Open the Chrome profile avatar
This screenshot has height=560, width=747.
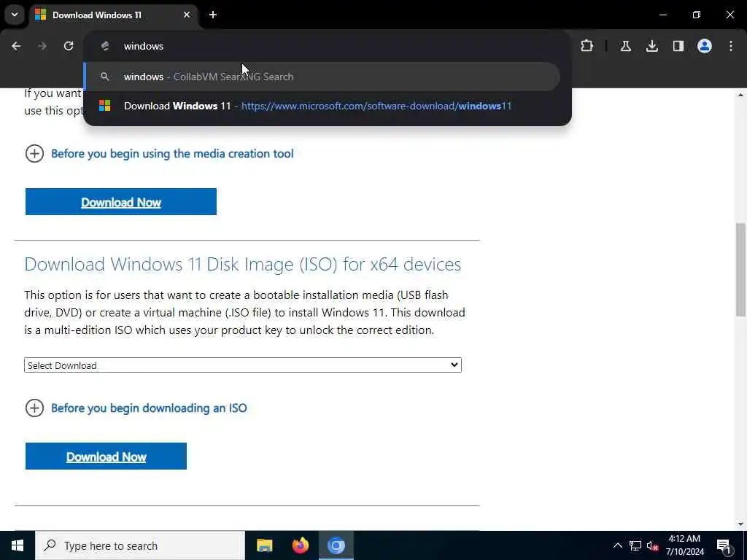pyautogui.click(x=705, y=46)
